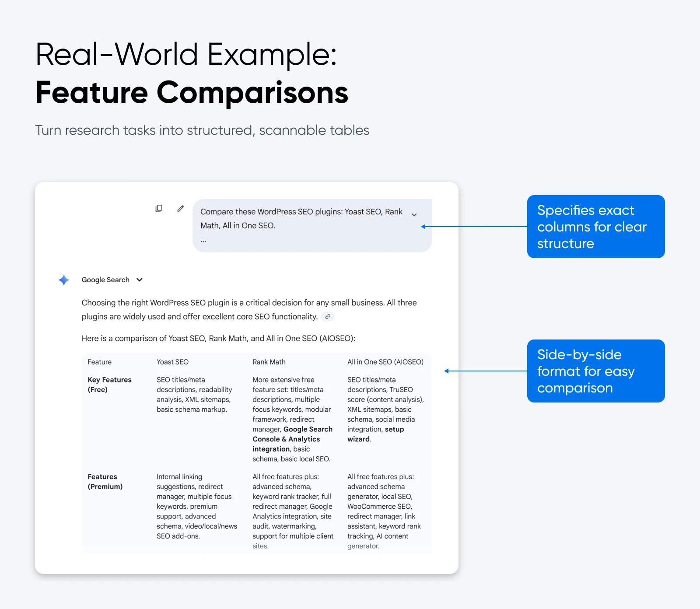Click the "Feature" table header cell
The image size is (700, 609).
(100, 362)
